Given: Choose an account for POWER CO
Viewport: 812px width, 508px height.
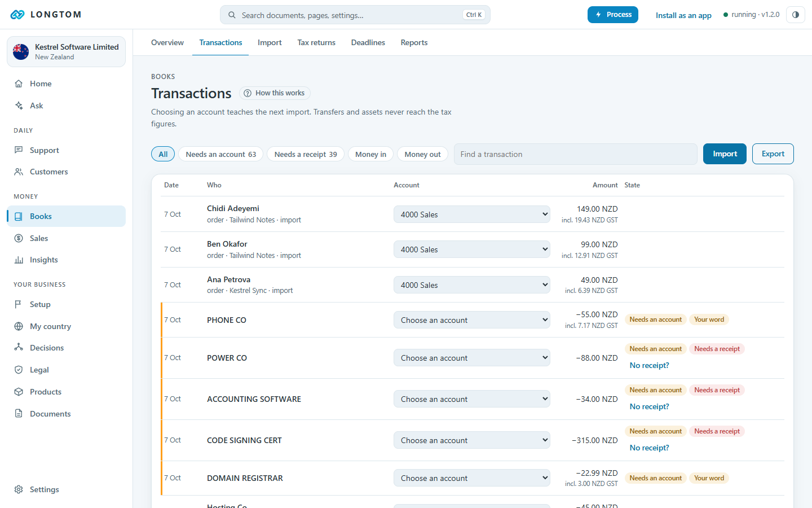Looking at the screenshot, I should click(x=471, y=358).
